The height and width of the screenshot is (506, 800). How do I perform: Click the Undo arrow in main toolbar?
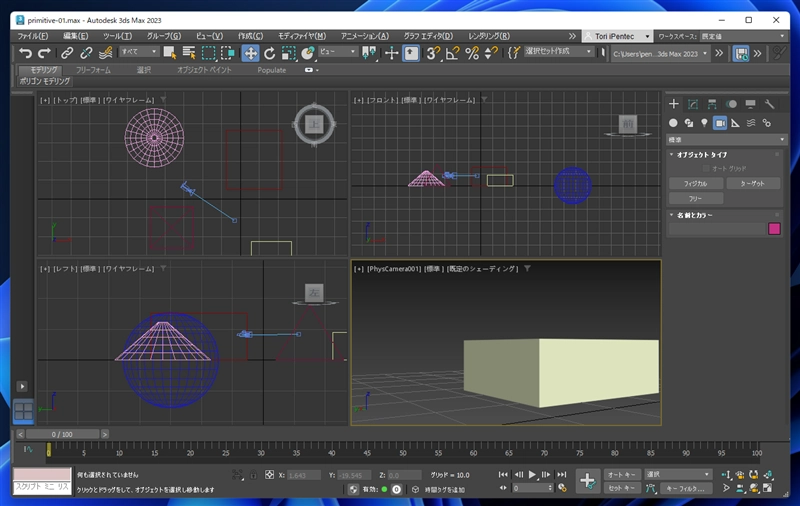[x=25, y=53]
